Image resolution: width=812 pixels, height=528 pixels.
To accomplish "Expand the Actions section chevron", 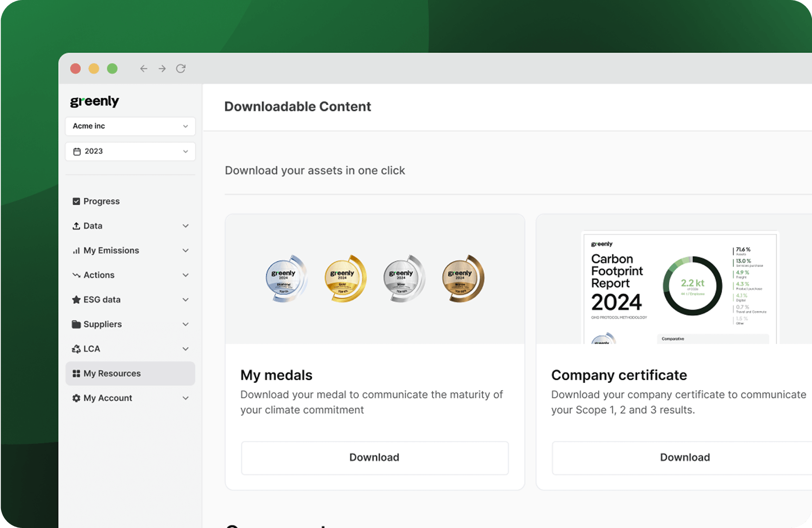I will click(186, 275).
